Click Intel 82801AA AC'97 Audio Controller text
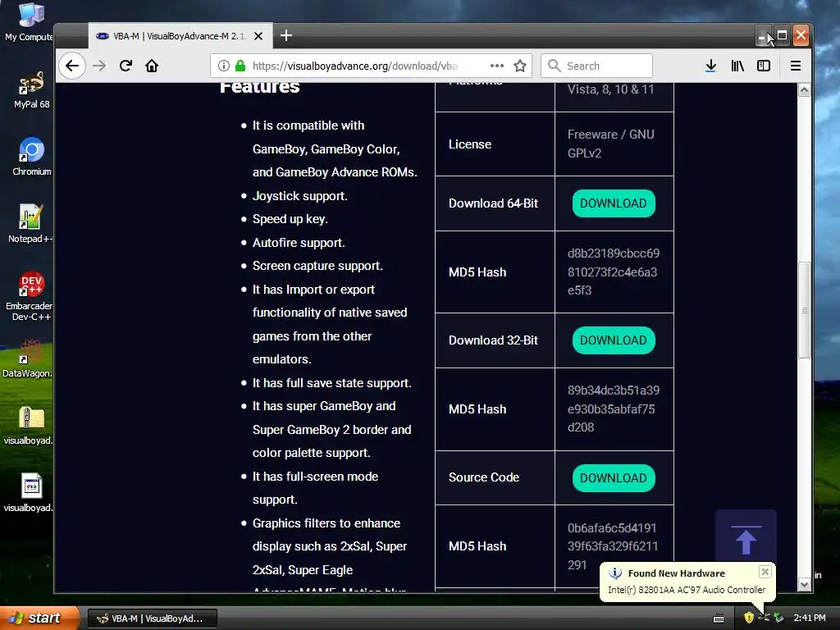 tap(687, 590)
